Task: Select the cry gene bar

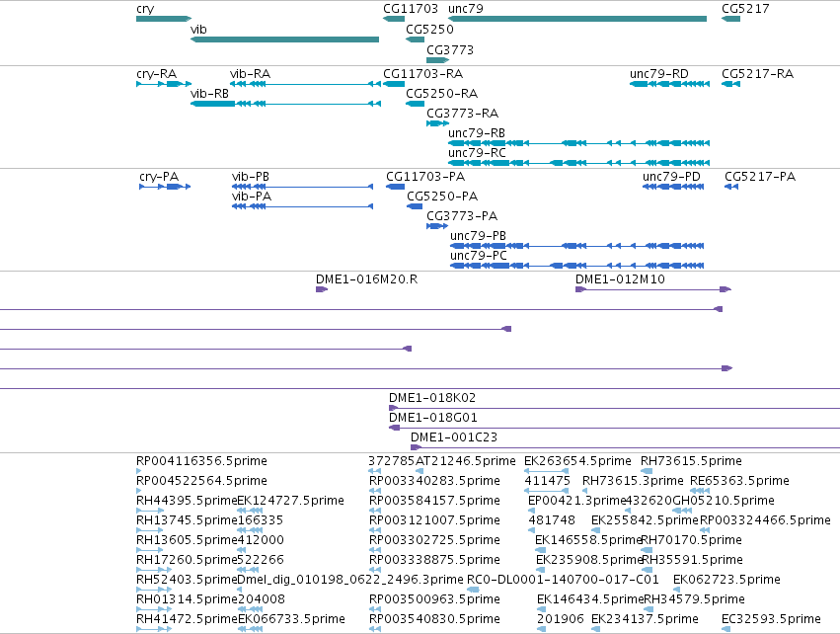Action: click(x=164, y=19)
